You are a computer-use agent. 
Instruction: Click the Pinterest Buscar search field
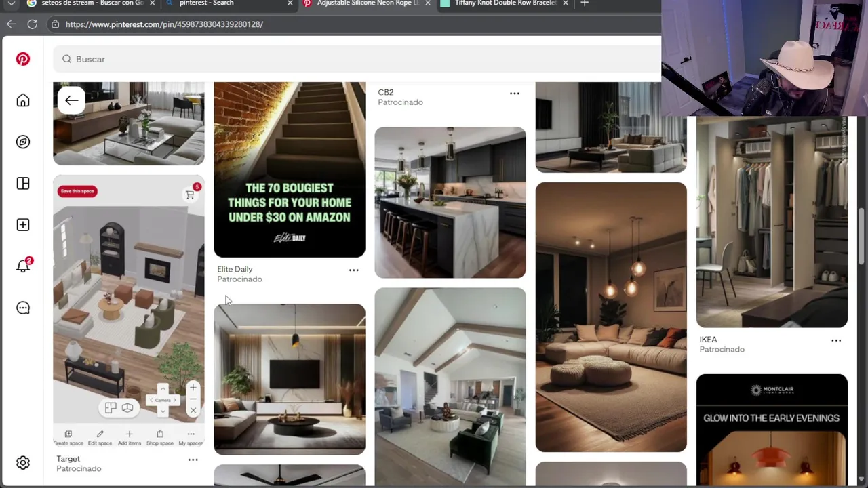point(357,59)
